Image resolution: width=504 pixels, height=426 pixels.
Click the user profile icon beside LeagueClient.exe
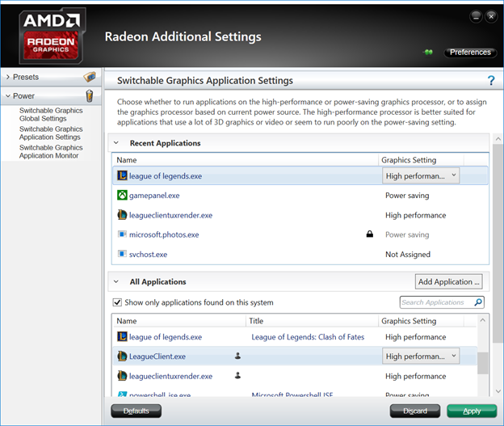pos(237,356)
